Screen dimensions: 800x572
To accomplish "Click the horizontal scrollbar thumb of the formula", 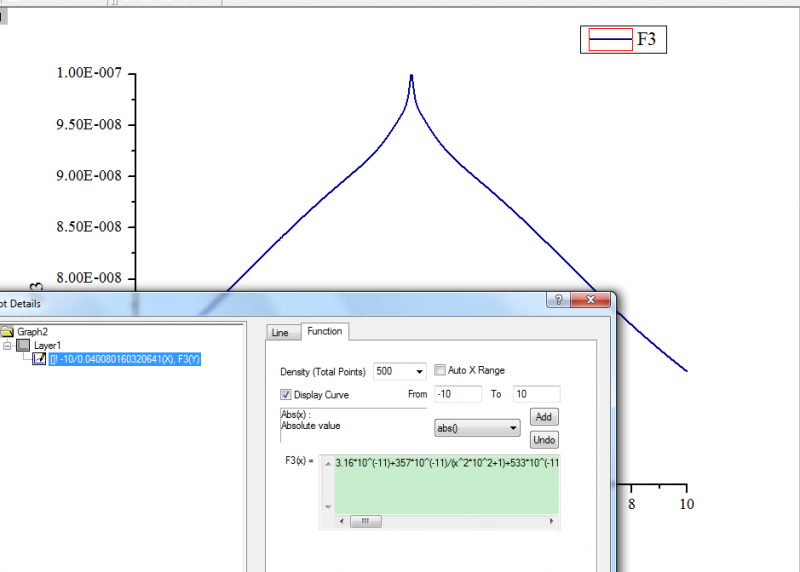I will 365,521.
